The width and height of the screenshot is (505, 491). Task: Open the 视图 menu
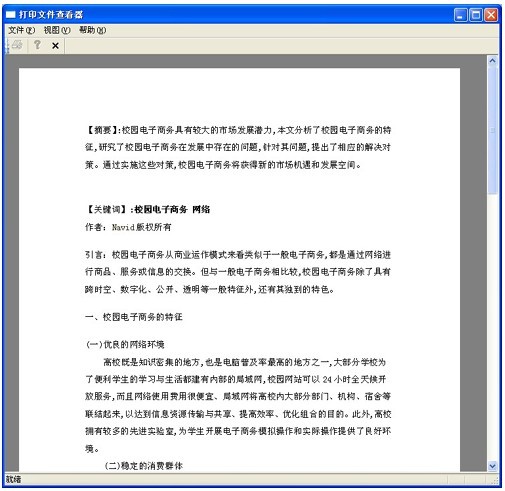click(x=57, y=30)
